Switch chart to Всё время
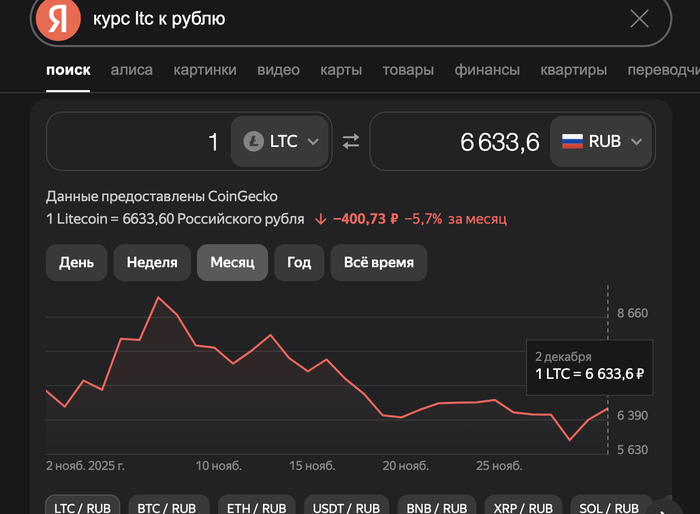Screen dimensions: 700x514 click(x=379, y=263)
